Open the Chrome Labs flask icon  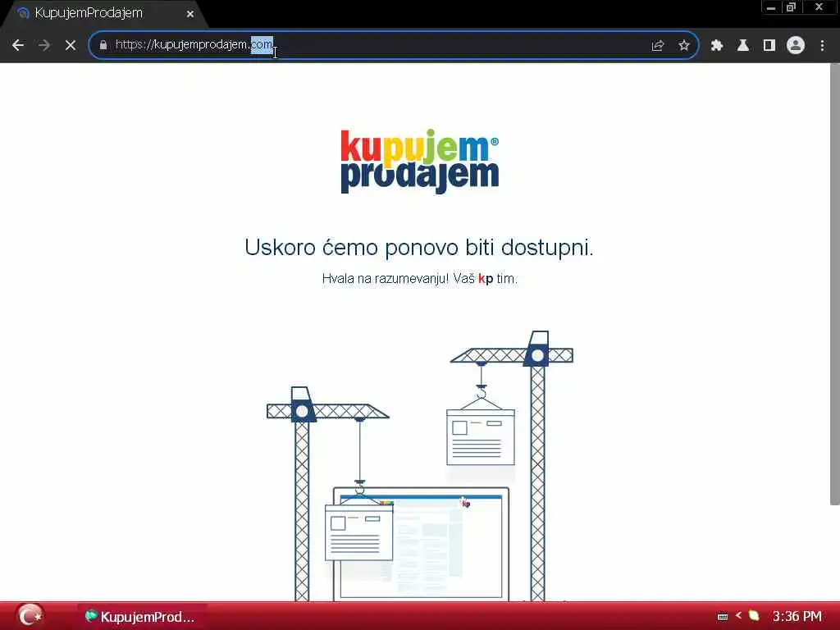point(743,46)
